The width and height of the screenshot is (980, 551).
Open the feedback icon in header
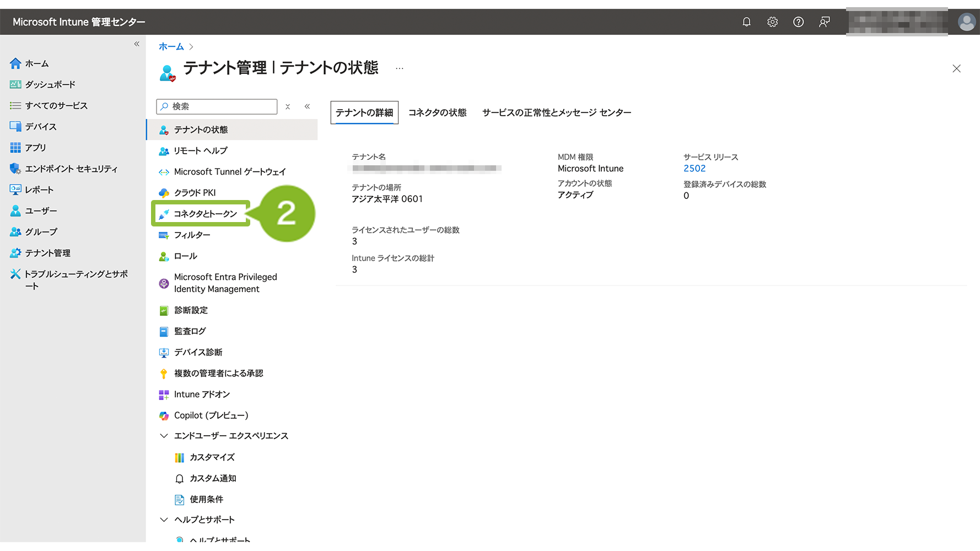(824, 22)
